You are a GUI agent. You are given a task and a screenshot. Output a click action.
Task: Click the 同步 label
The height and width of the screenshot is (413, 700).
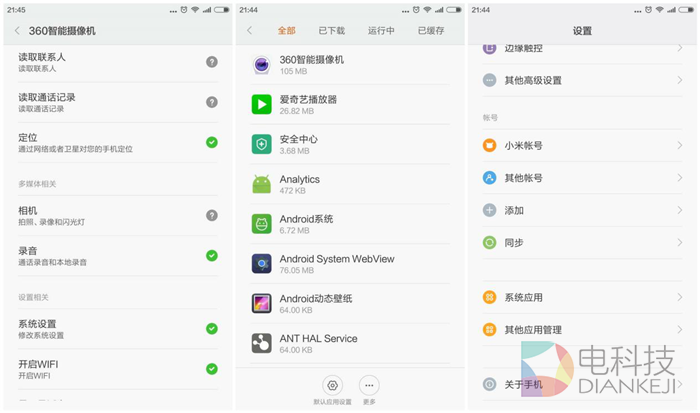(514, 243)
